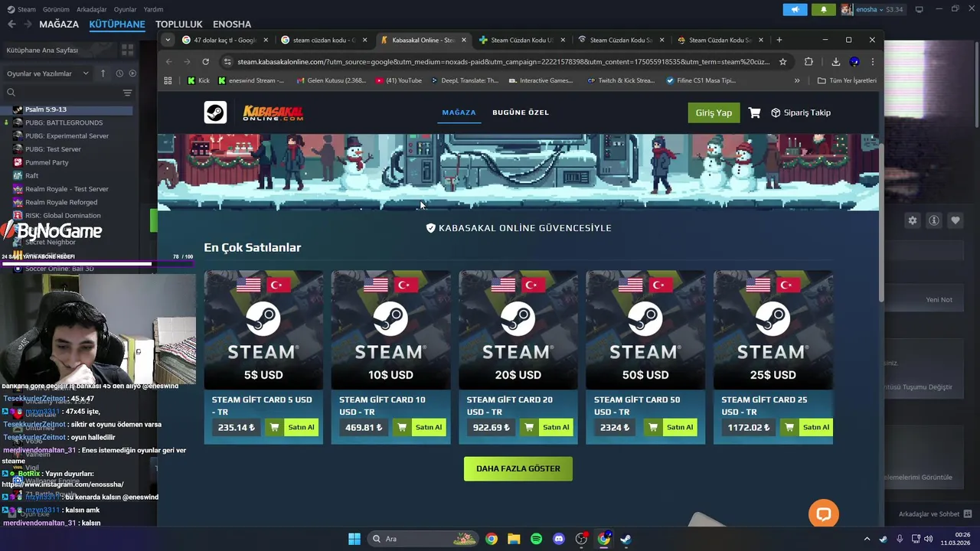Click the Chrome address bar URL
This screenshot has height=551, width=980.
point(503,61)
